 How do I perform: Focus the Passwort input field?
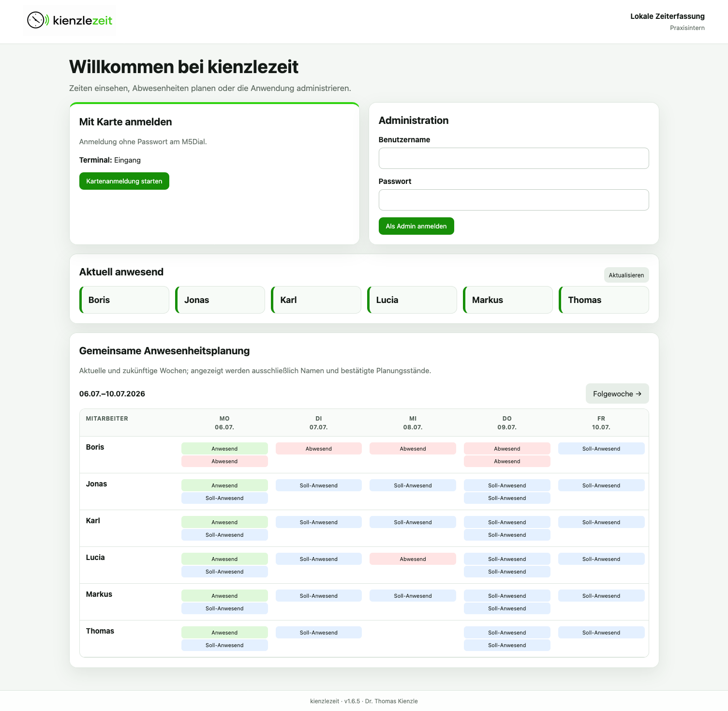click(514, 200)
